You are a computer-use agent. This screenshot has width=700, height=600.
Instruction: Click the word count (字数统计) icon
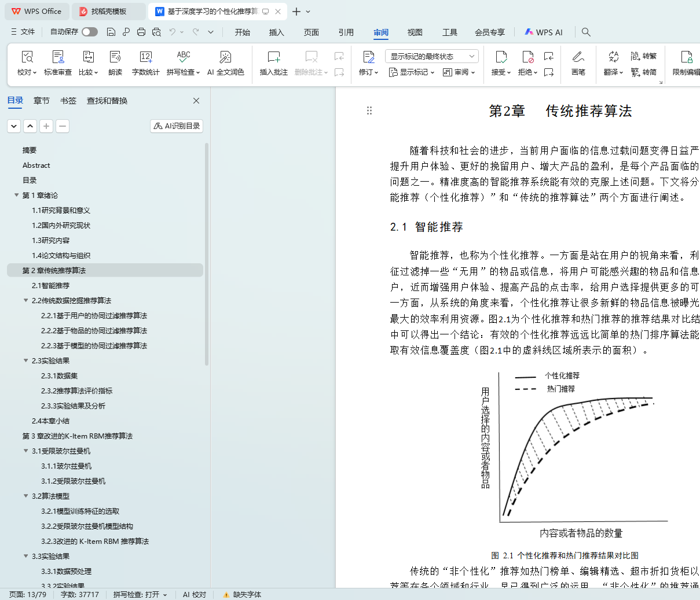point(145,57)
